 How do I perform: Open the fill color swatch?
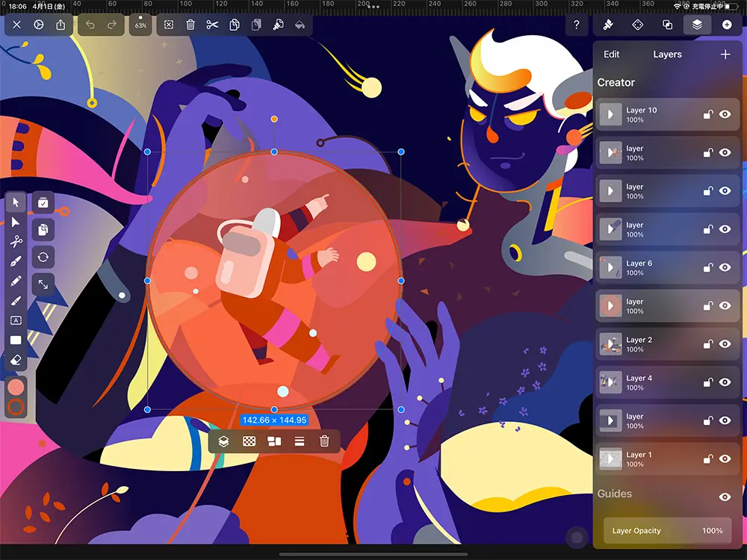16,388
